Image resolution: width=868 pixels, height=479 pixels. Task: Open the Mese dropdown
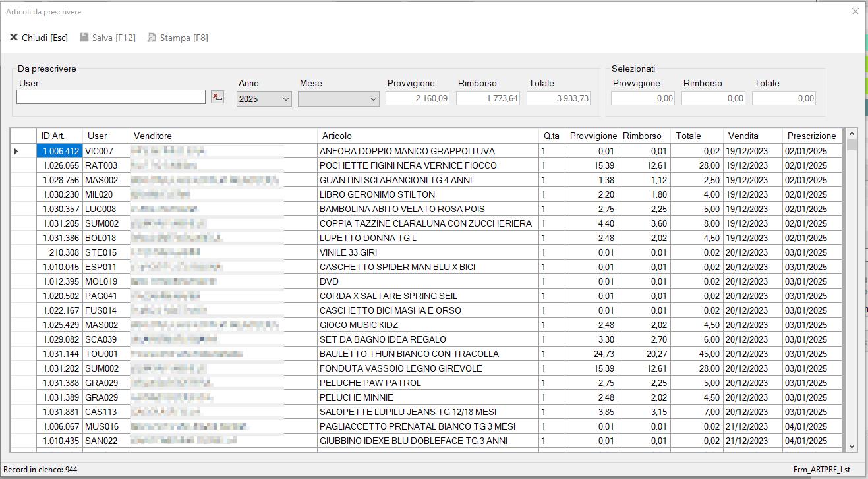point(338,99)
